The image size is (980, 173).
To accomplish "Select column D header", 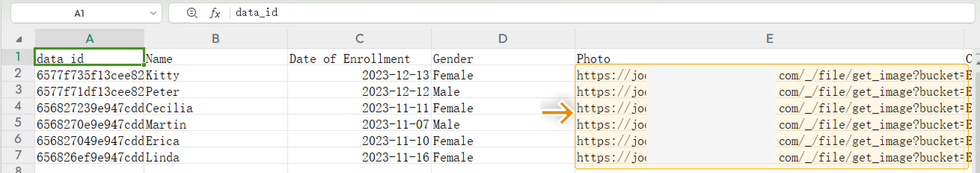I will [503, 38].
